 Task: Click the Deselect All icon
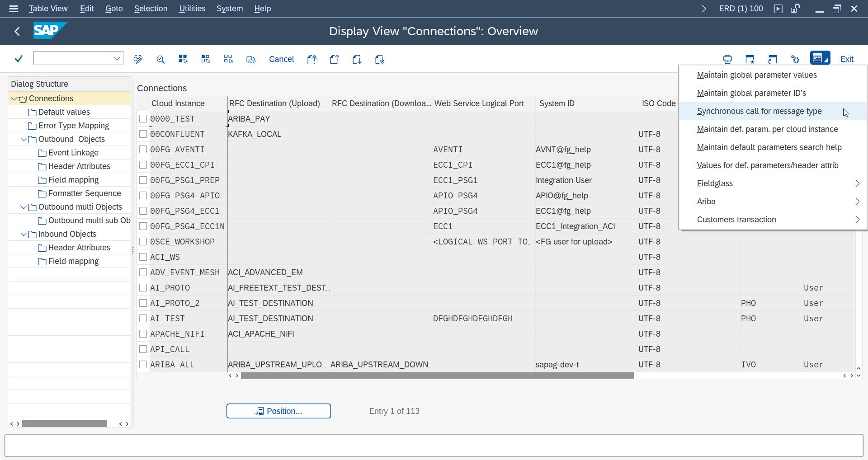(x=228, y=59)
